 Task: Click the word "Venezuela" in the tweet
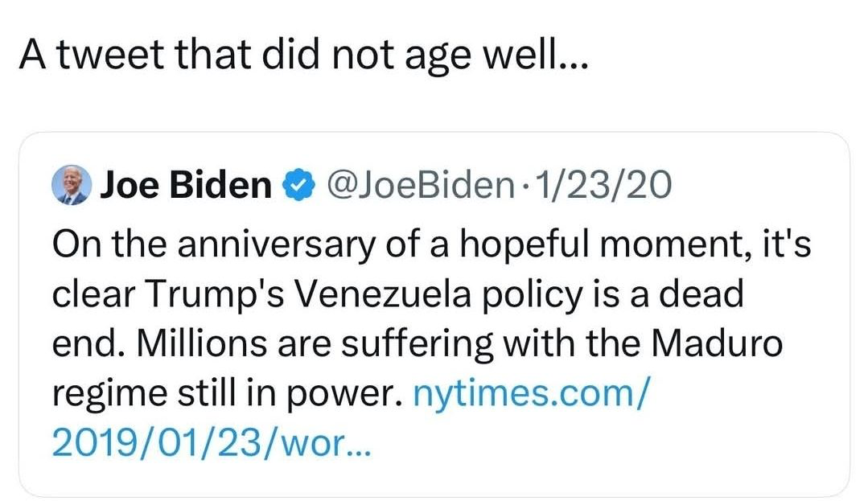385,295
